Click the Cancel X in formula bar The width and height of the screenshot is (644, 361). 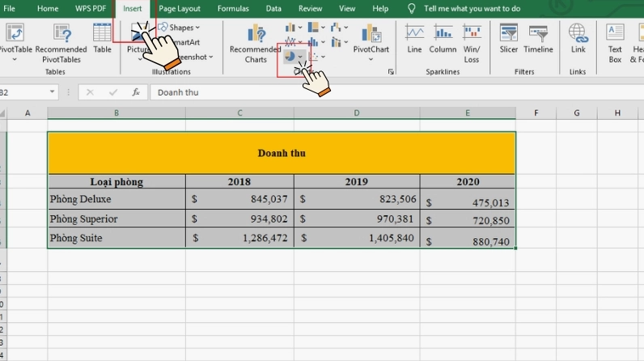pos(90,92)
